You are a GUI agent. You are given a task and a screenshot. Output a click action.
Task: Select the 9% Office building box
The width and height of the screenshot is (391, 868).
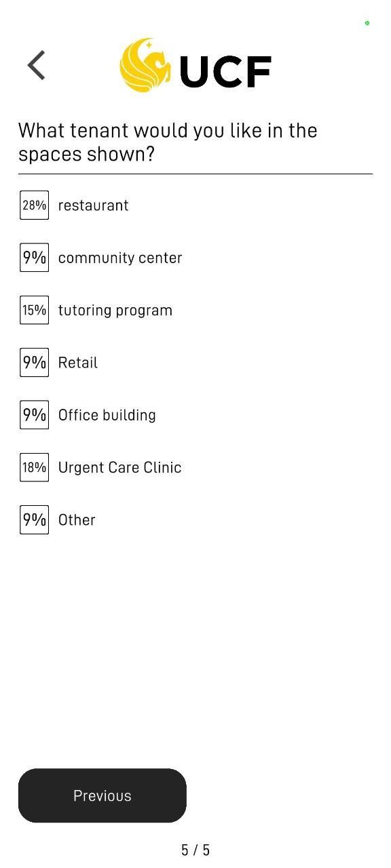pos(34,414)
